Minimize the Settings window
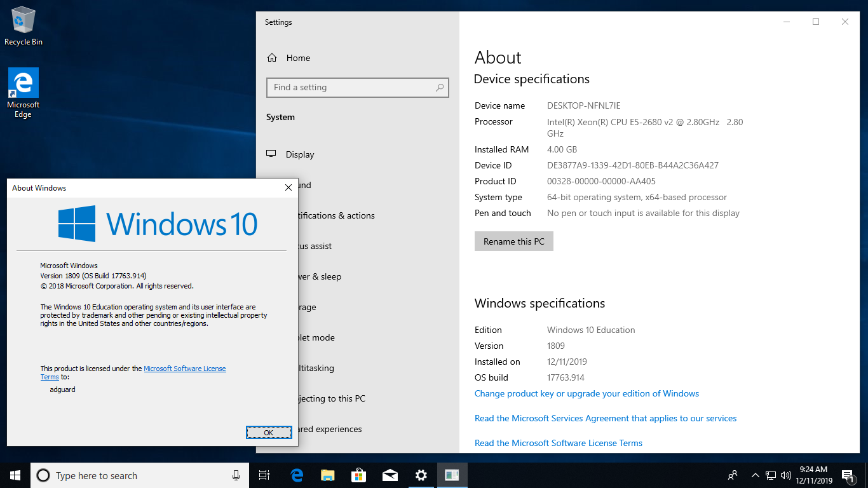The width and height of the screenshot is (868, 488). click(x=787, y=22)
